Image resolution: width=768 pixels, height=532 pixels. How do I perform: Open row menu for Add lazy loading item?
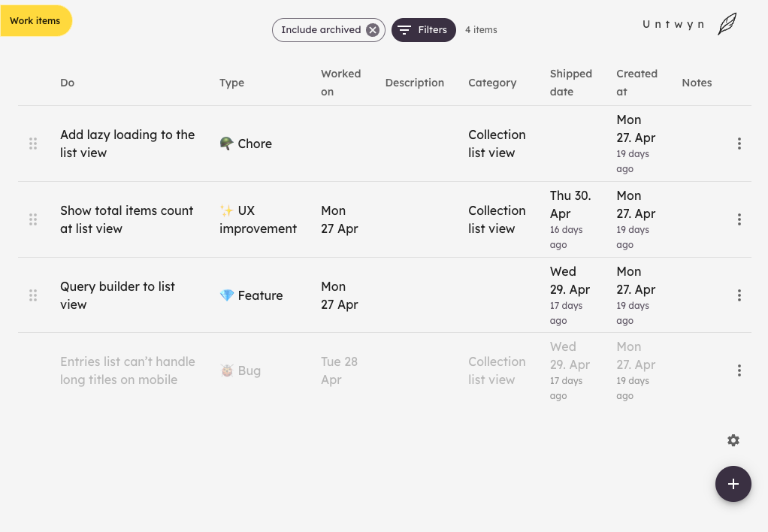739,144
